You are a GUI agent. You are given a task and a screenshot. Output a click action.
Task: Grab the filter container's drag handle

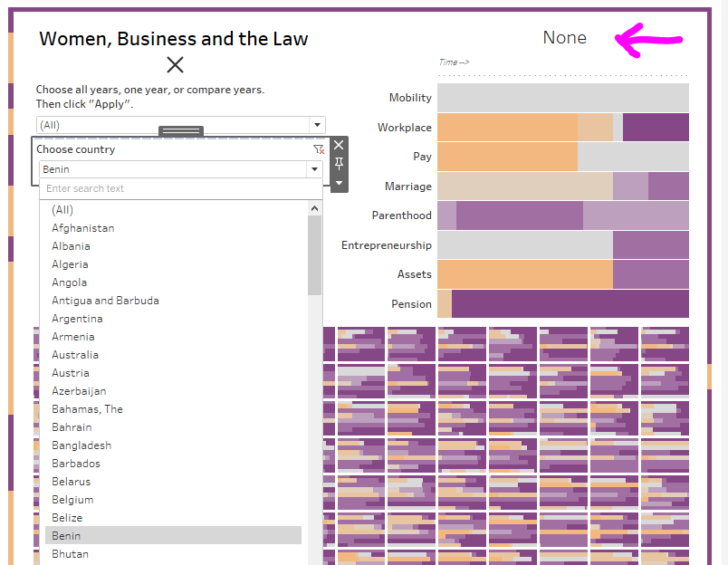(180, 132)
